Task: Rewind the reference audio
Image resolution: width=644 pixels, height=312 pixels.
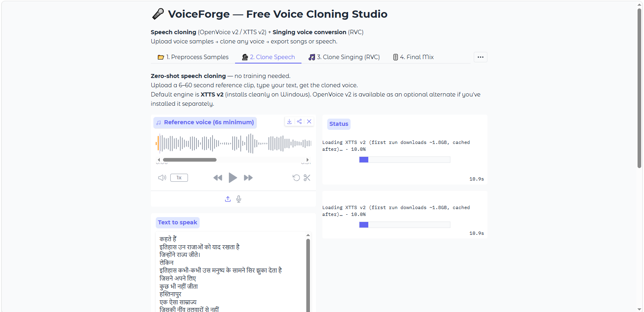Action: pyautogui.click(x=218, y=178)
